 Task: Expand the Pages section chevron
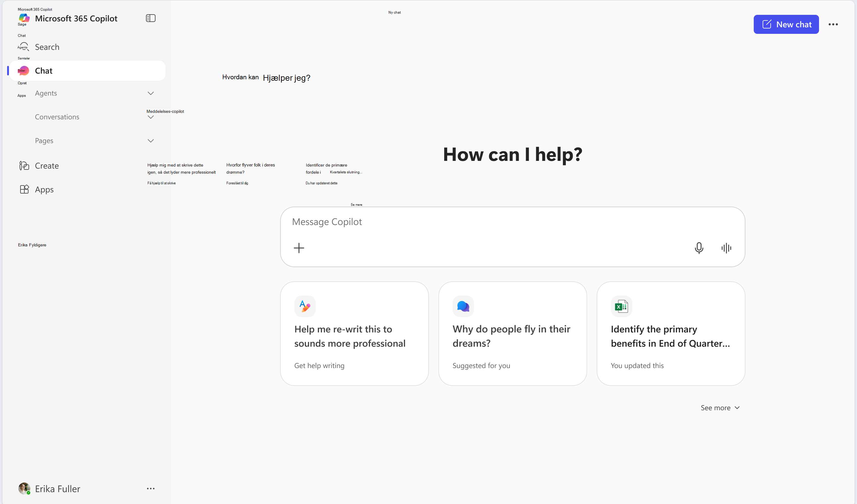click(x=151, y=141)
